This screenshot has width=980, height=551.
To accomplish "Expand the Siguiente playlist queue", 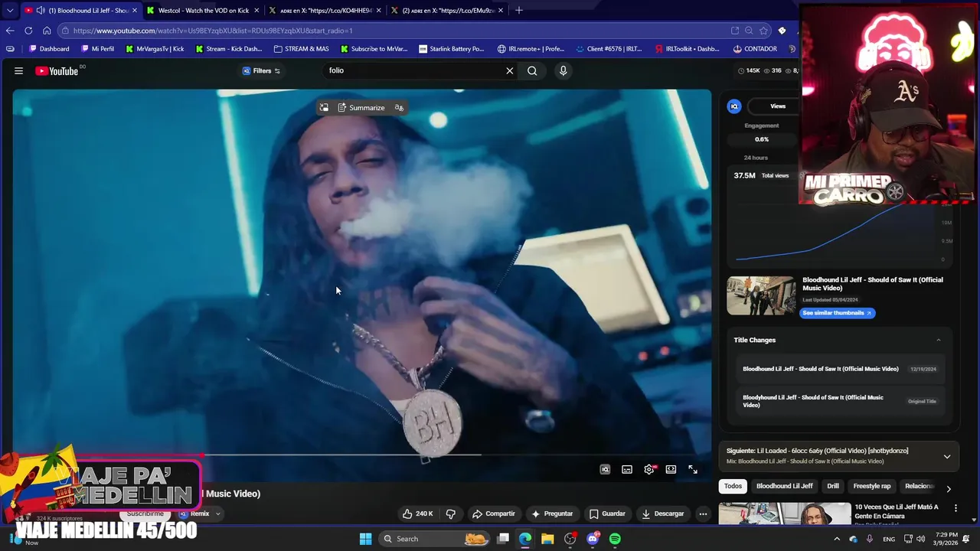I will pyautogui.click(x=947, y=456).
